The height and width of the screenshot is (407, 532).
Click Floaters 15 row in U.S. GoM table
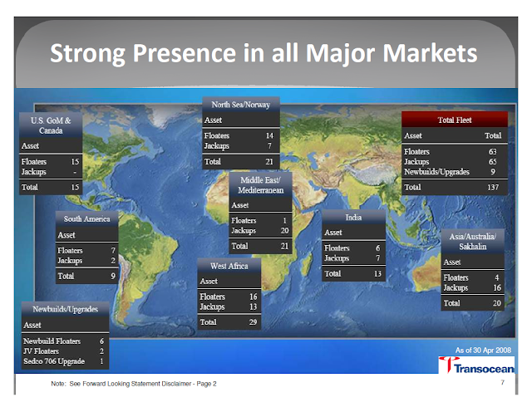tap(51, 161)
